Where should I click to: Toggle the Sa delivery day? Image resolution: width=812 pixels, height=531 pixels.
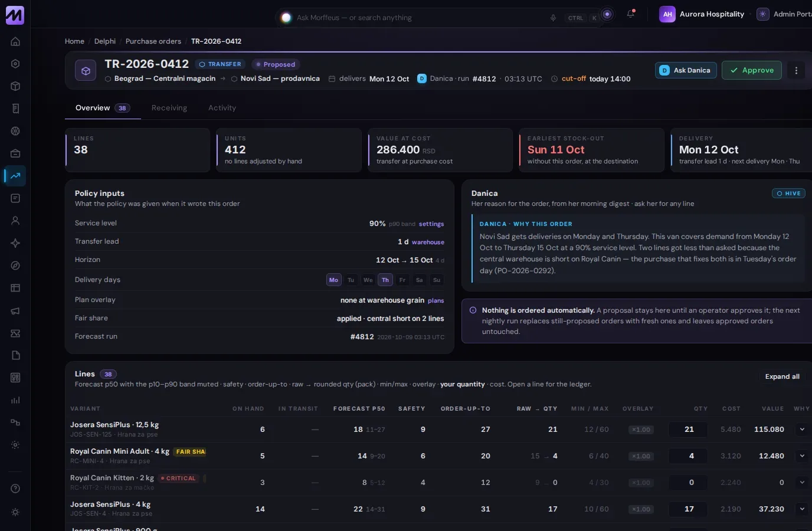click(419, 280)
